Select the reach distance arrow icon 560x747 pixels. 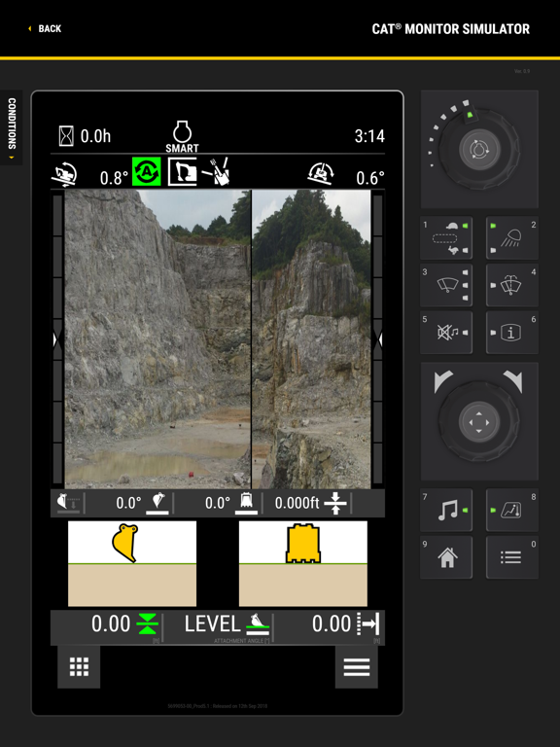pos(368,624)
